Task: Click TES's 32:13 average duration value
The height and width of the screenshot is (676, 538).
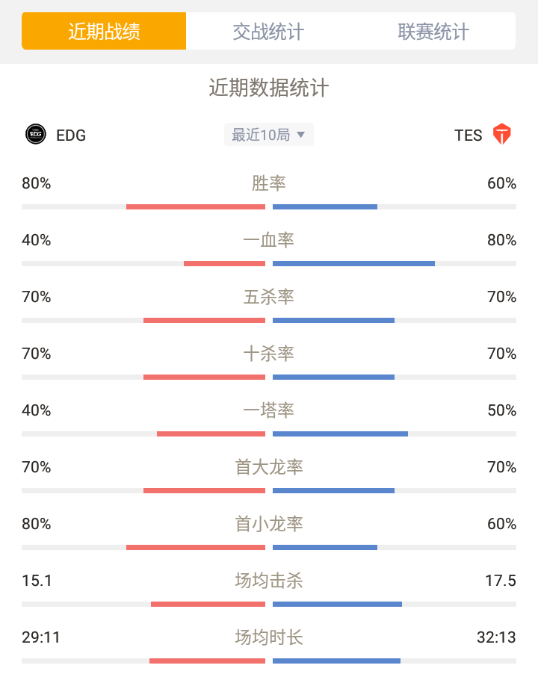Action: pos(496,638)
